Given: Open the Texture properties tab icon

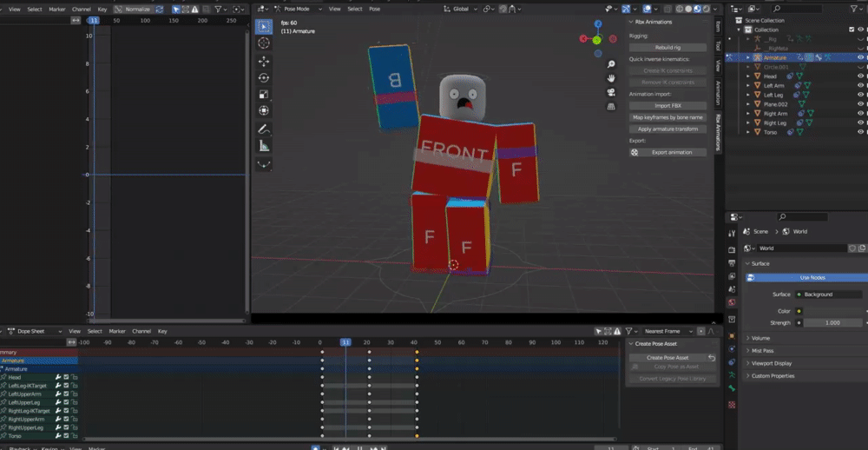Looking at the screenshot, I should 732,405.
